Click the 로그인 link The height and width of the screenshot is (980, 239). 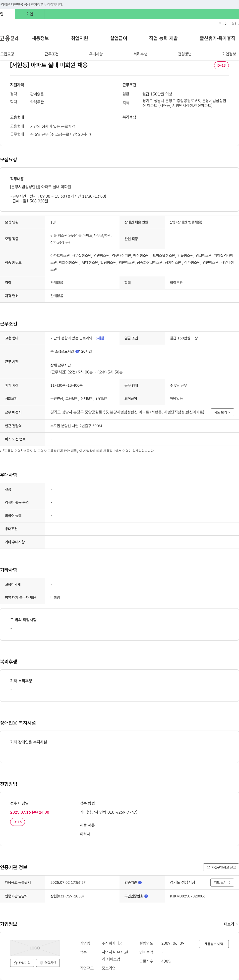click(x=223, y=24)
